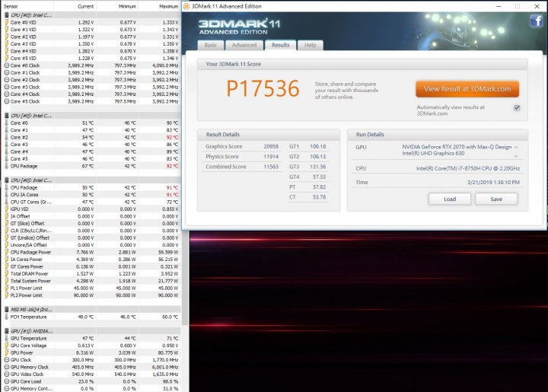Viewport: 548px width, 392px height.
Task: Select the GT Cores Power row
Action: click(x=91, y=266)
